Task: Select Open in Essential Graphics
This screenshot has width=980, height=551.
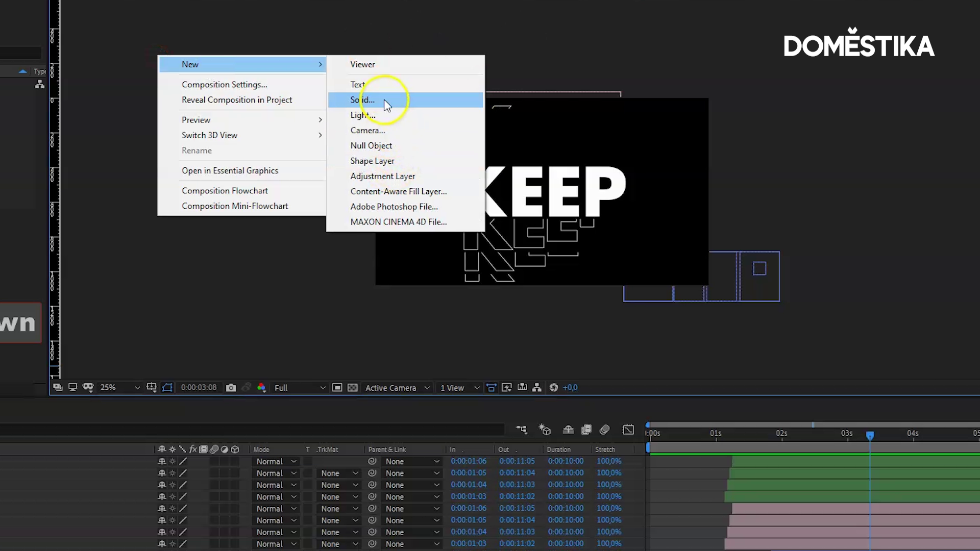Action: pos(242,170)
